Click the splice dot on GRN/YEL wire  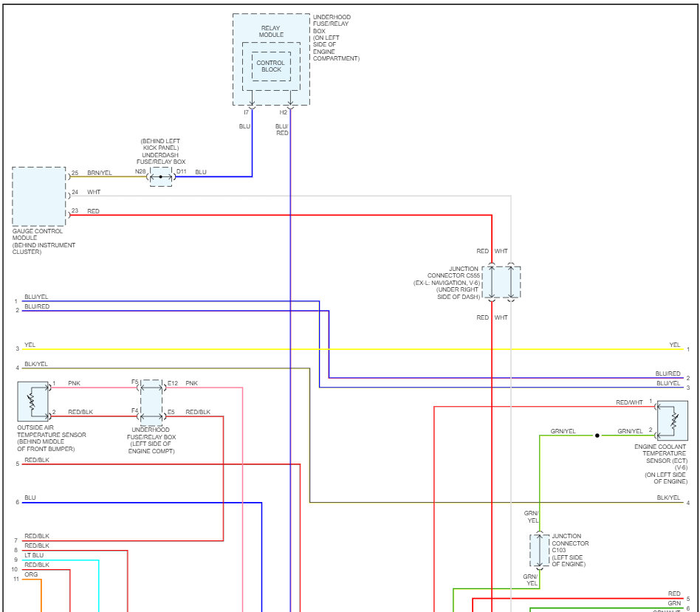pyautogui.click(x=597, y=436)
